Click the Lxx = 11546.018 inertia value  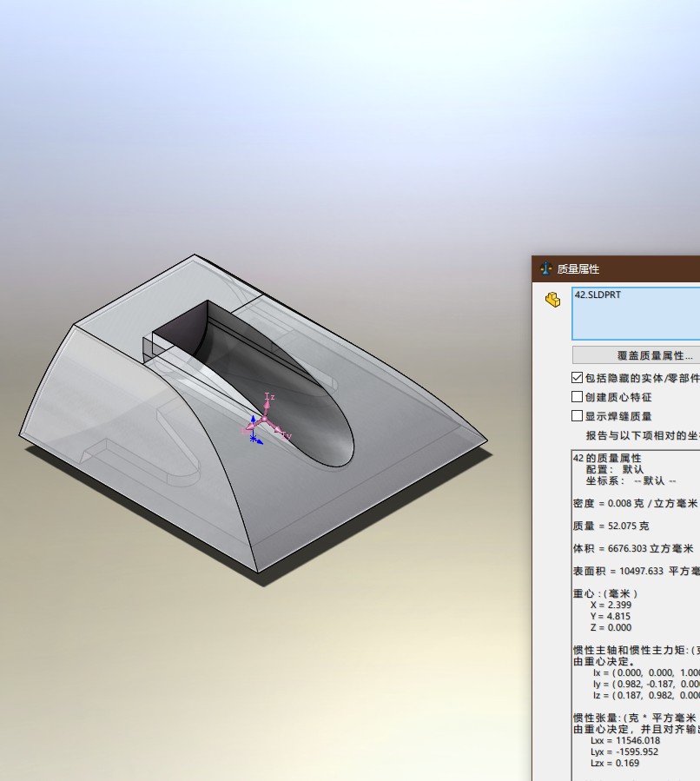coord(624,740)
